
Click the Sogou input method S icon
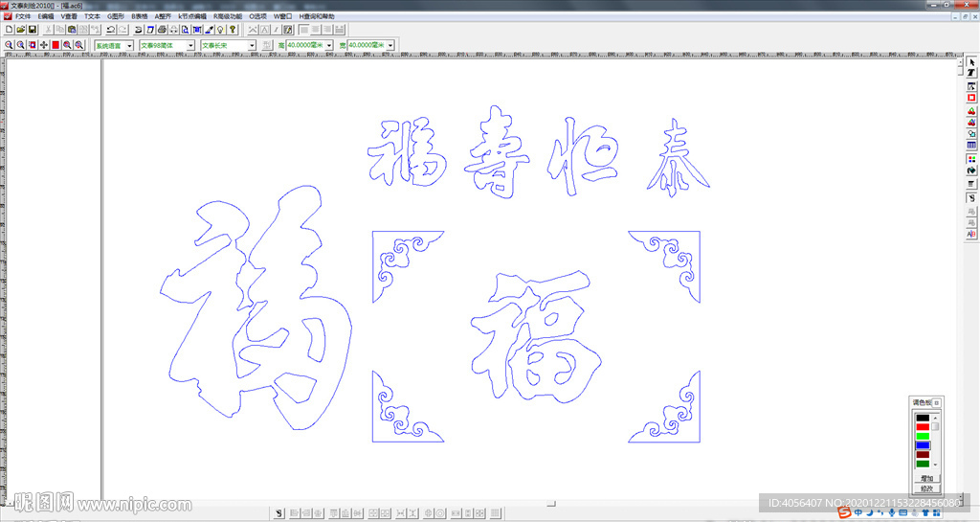844,512
